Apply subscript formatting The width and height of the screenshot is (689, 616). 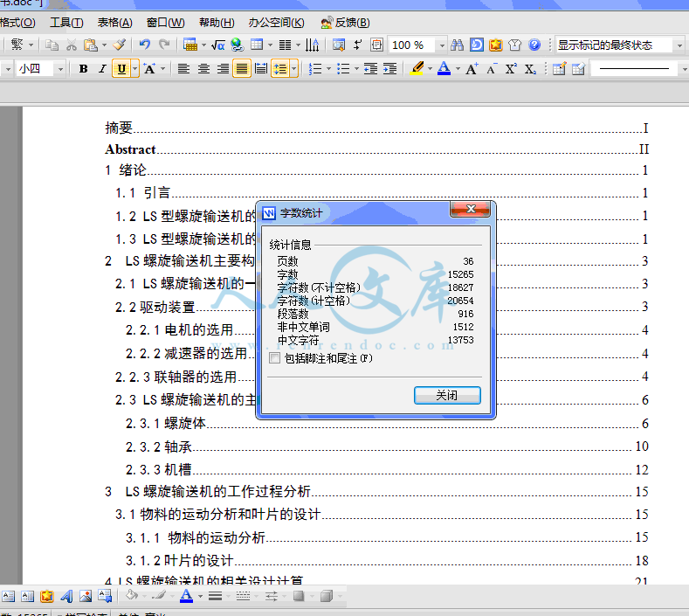click(x=530, y=69)
